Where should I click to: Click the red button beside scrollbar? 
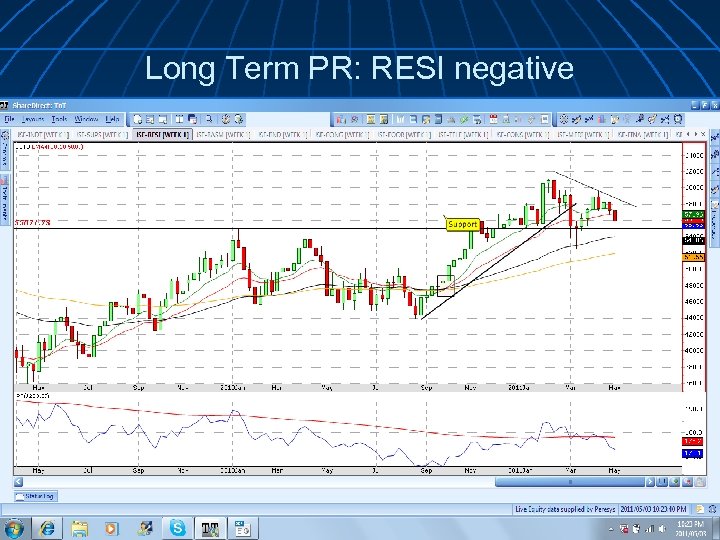coord(687,482)
